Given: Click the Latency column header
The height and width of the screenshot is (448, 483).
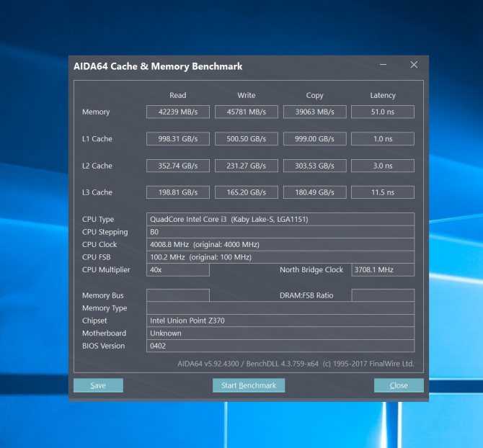Looking at the screenshot, I should (x=383, y=95).
